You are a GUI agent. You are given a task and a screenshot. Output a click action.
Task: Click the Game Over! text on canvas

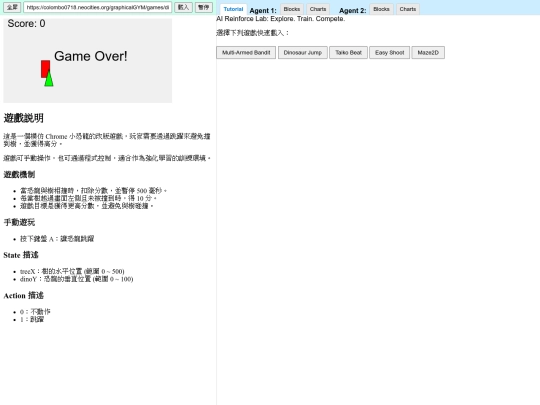click(91, 56)
